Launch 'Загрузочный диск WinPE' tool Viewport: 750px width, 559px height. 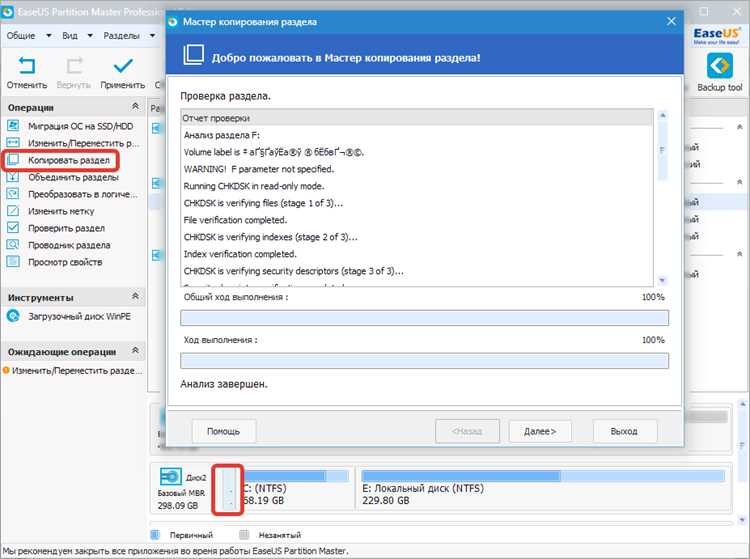pyautogui.click(x=79, y=317)
